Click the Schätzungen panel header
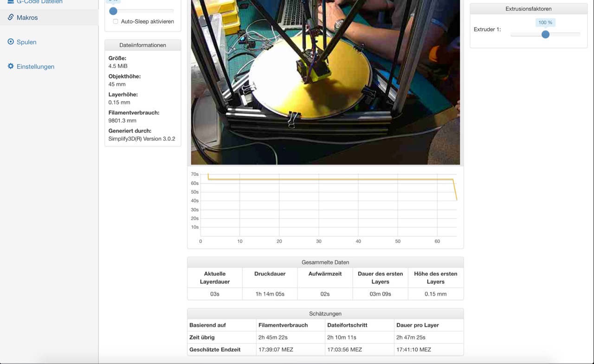Image resolution: width=594 pixels, height=364 pixels. (x=325, y=314)
